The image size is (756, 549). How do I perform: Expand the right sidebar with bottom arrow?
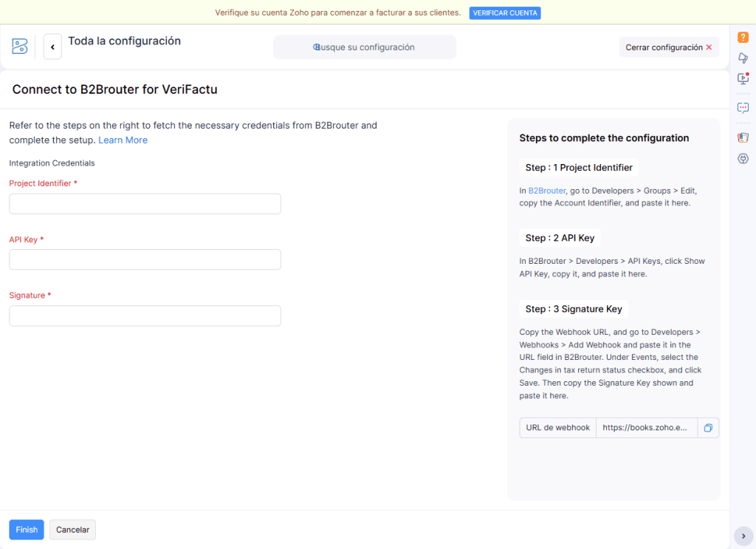click(743, 536)
